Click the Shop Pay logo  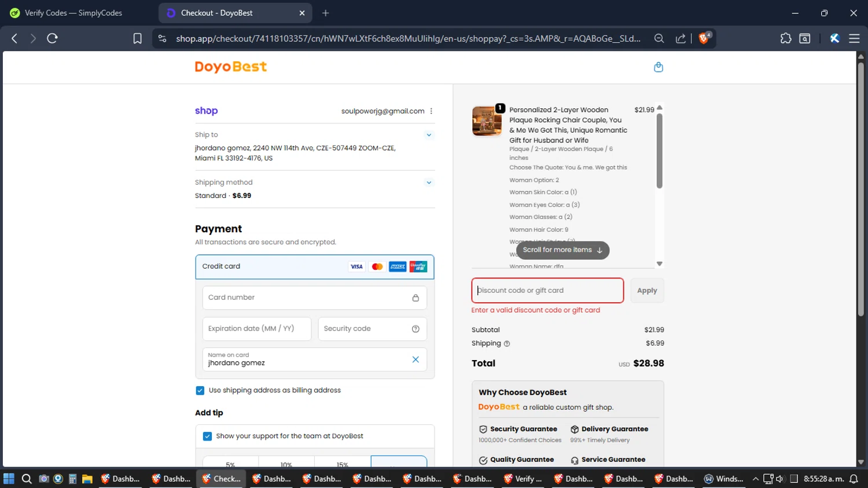click(206, 111)
